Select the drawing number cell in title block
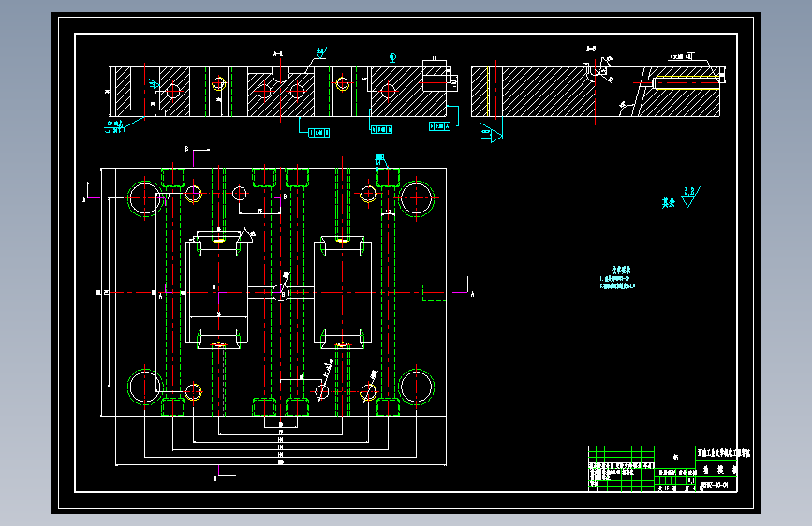The width and height of the screenshot is (812, 526). tap(716, 485)
